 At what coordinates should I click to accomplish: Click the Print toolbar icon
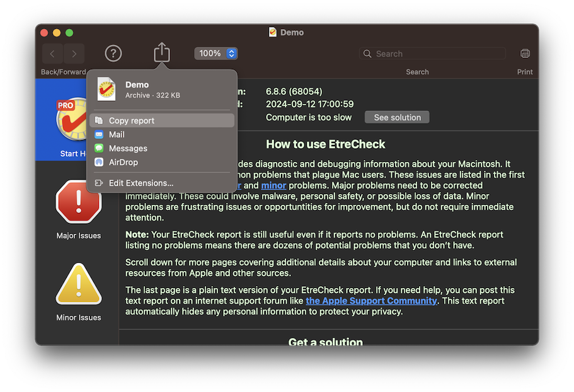coord(525,54)
